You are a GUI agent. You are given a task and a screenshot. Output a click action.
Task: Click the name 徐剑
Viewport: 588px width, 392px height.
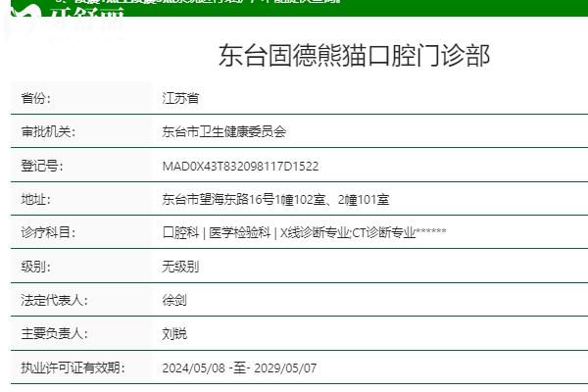point(174,300)
